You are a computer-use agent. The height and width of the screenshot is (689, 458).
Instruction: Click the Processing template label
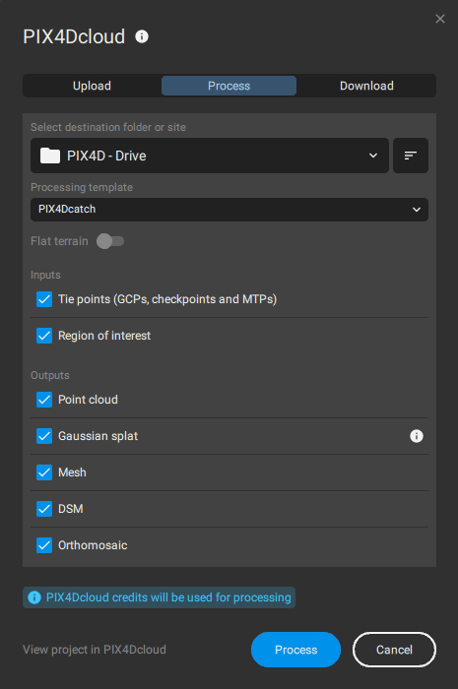pyautogui.click(x=82, y=187)
